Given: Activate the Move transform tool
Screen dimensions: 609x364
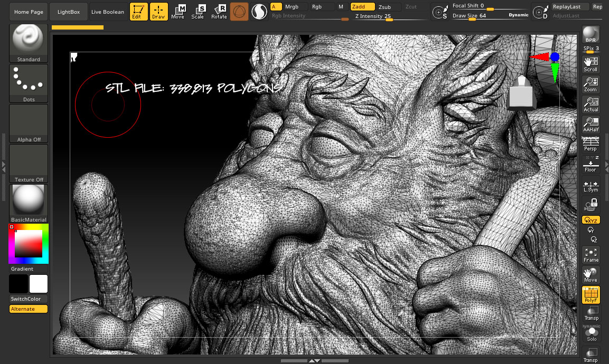Looking at the screenshot, I should [178, 12].
